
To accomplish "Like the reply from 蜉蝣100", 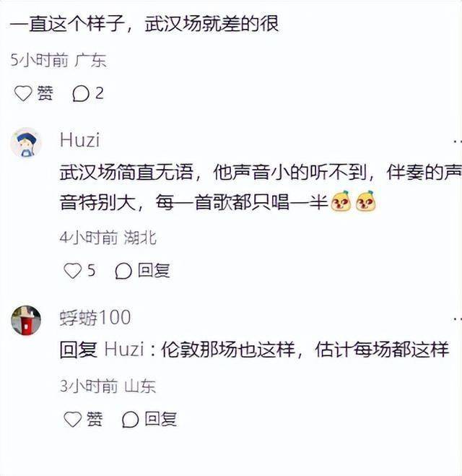I will 72,419.
